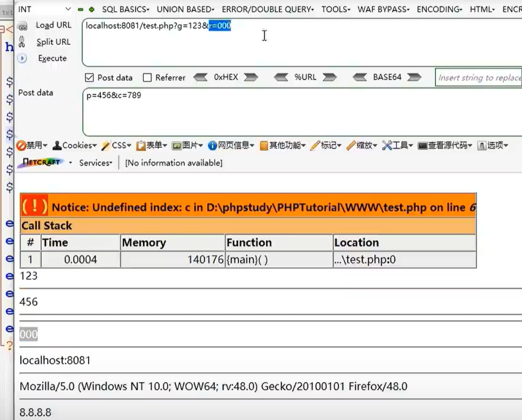522x420 pixels.
Task: Click inside the Post data text area
Action: (x=302, y=112)
